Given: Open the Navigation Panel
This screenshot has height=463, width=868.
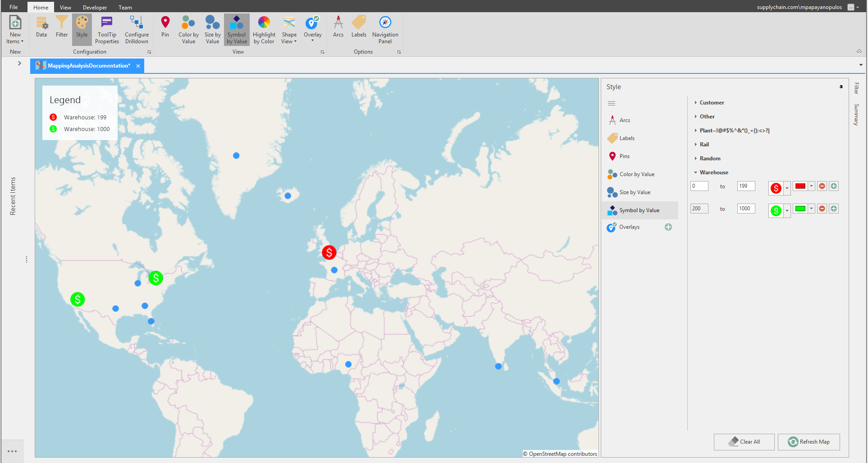Looking at the screenshot, I should click(385, 30).
